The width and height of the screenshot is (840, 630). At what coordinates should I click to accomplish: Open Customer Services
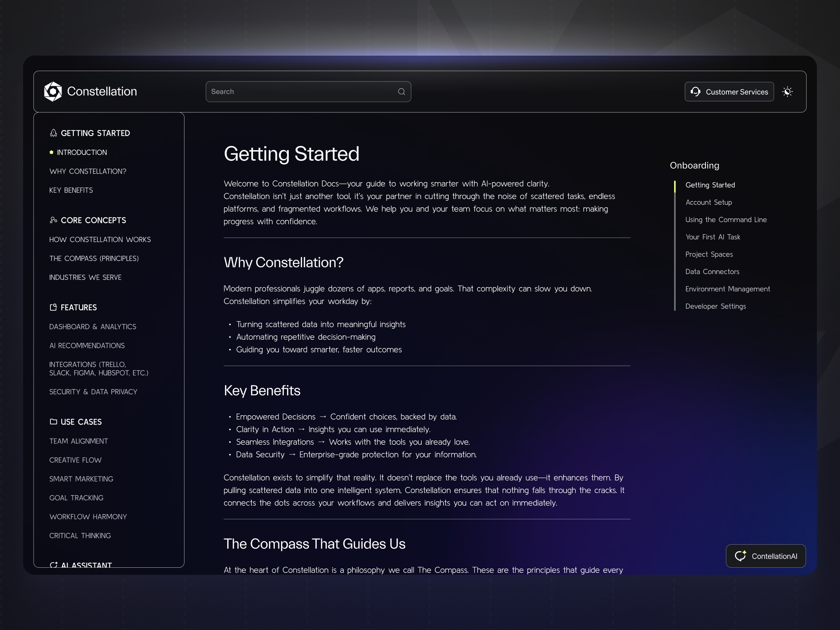(x=729, y=91)
